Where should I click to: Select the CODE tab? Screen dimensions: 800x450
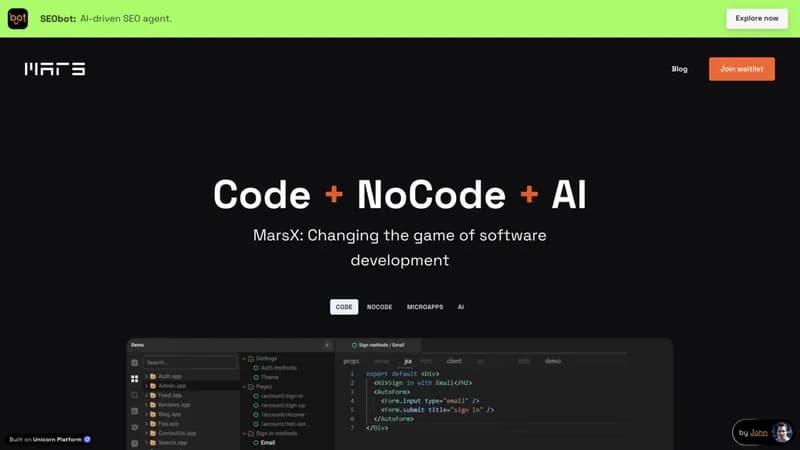pos(344,307)
